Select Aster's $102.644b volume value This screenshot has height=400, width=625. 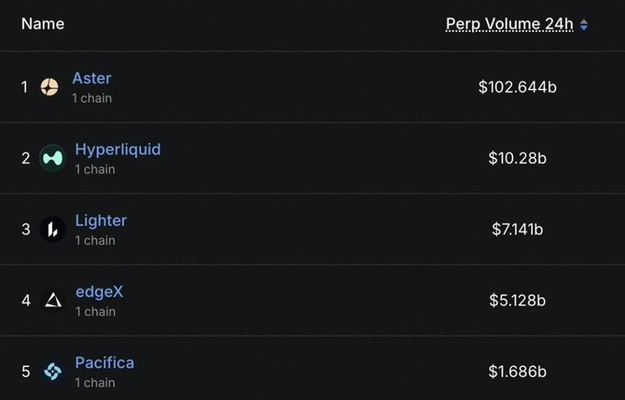[517, 87]
